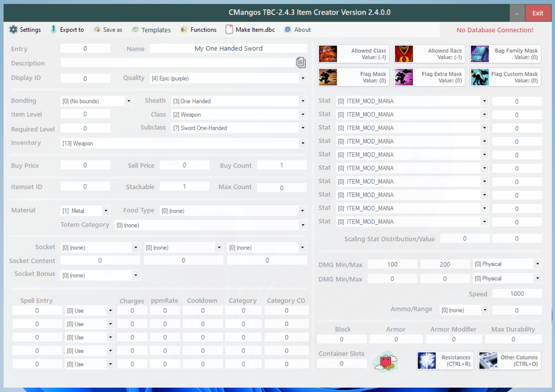Click the Other Columns (CTRL+O) button
Viewport: 555px width, 392px height.
coord(509,361)
